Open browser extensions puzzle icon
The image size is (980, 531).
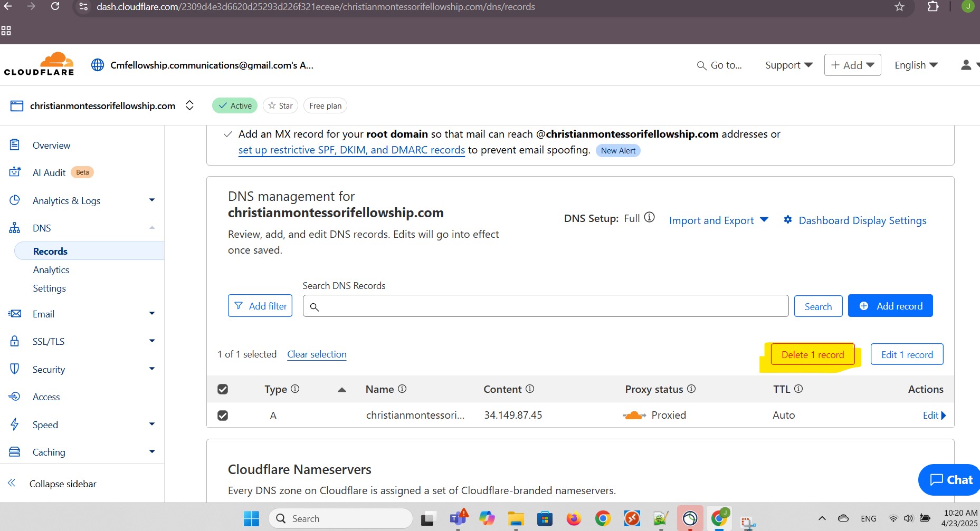[933, 6]
